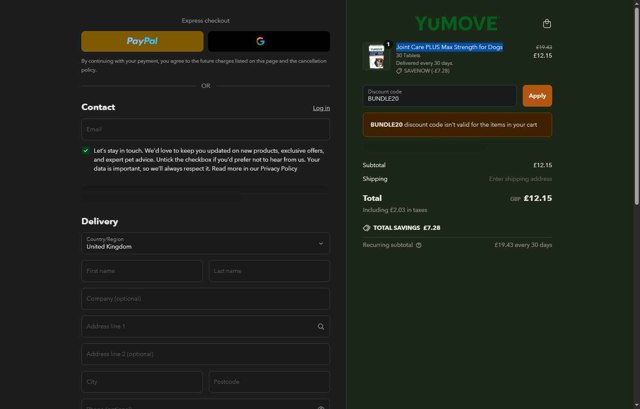Click the SAVENOW discount tag icon
640x409 pixels.
pos(399,71)
